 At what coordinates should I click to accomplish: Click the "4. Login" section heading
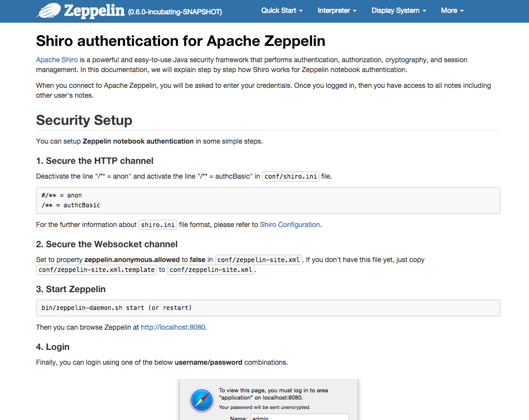pos(53,347)
